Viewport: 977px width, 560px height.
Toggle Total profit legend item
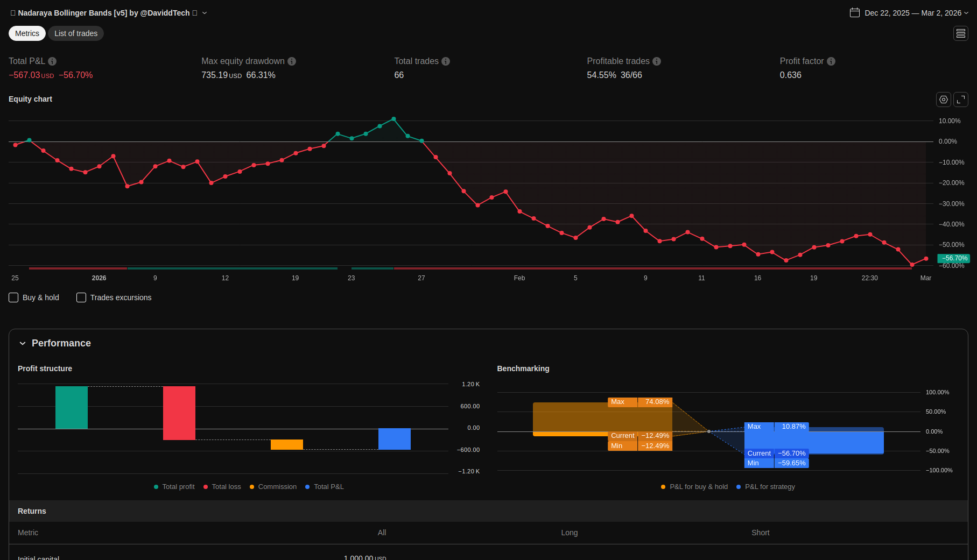(178, 487)
